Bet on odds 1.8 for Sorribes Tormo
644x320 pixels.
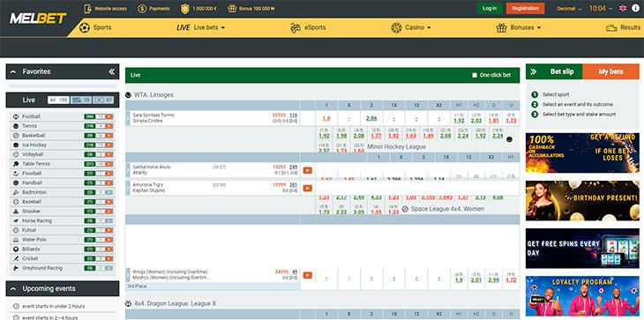326,118
